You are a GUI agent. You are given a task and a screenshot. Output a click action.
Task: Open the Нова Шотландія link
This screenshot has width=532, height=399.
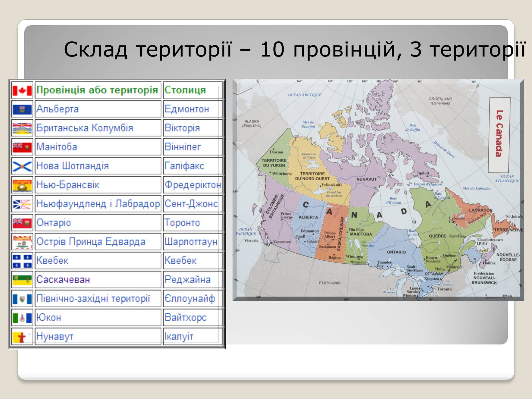point(72,166)
